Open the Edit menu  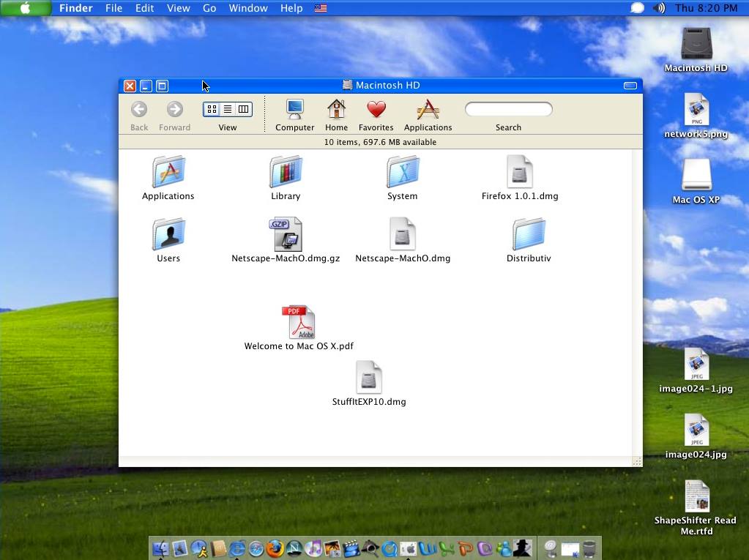(144, 8)
